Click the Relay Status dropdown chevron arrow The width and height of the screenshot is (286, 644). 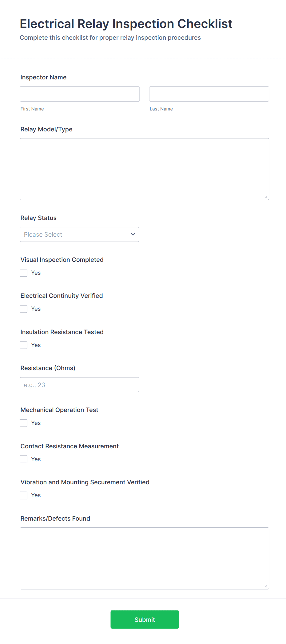coord(133,234)
